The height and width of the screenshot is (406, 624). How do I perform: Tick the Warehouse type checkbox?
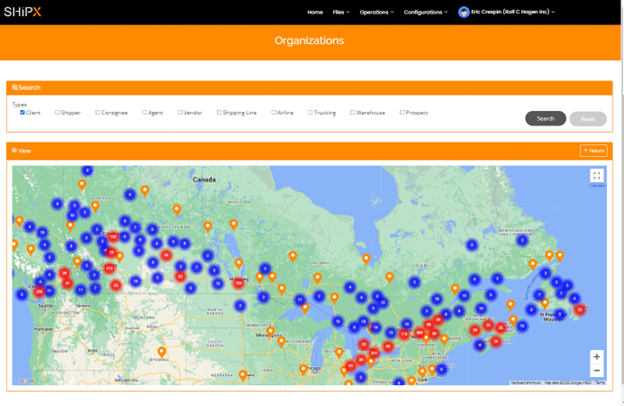pyautogui.click(x=352, y=113)
